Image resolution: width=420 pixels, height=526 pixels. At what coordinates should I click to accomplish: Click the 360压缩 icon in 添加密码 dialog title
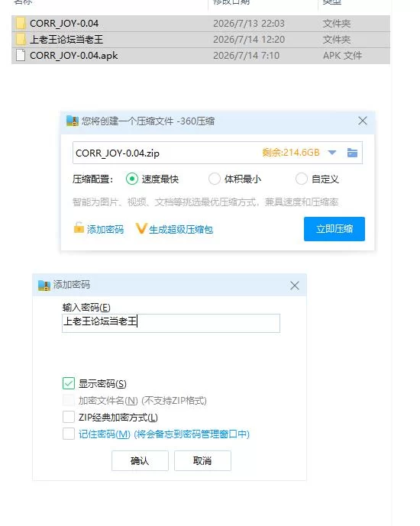44,286
